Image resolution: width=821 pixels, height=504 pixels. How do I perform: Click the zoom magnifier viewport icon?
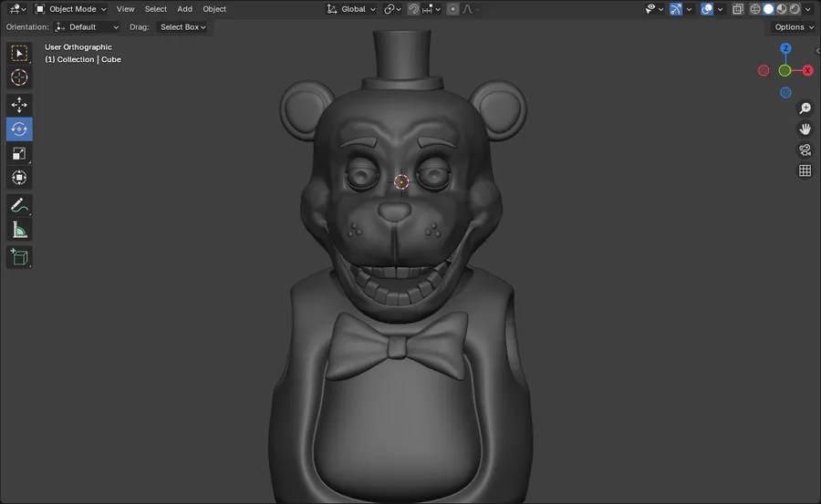pyautogui.click(x=805, y=108)
